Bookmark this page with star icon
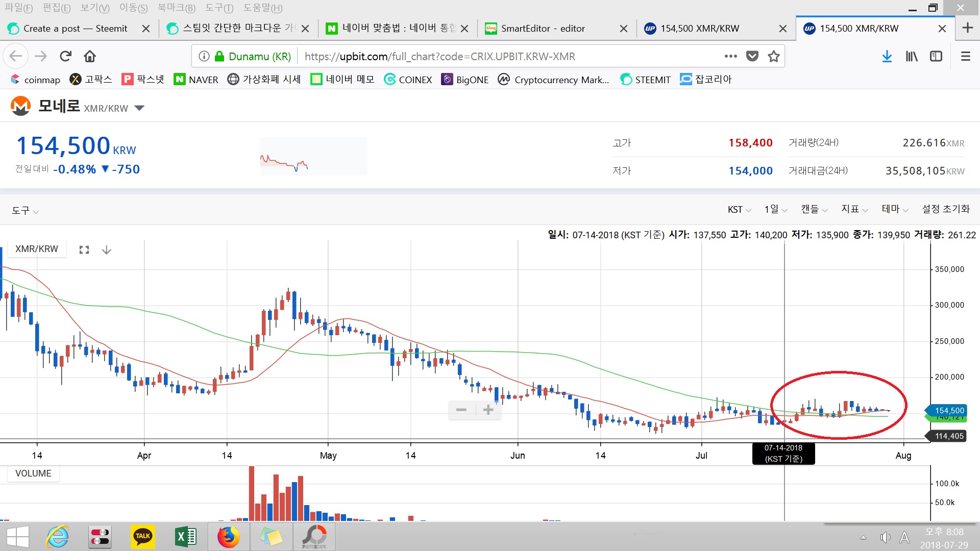Viewport: 980px width, 551px height. click(774, 56)
